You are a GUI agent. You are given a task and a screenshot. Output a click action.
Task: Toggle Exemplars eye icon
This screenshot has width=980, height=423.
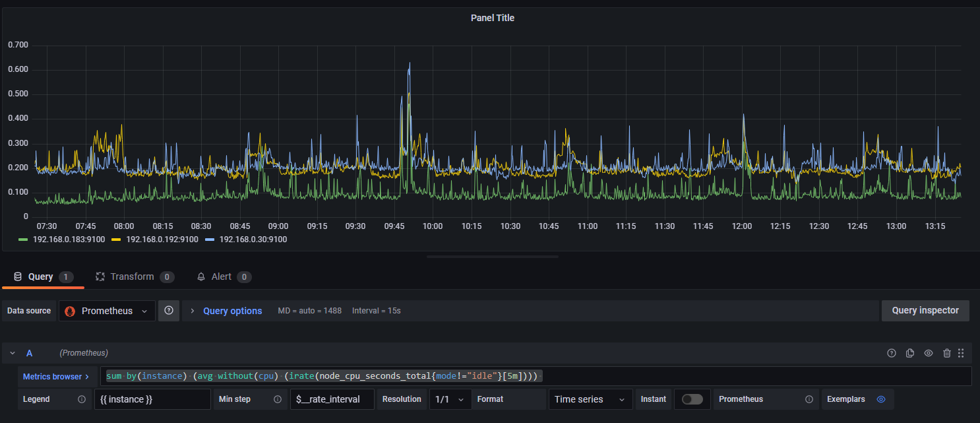click(x=880, y=399)
